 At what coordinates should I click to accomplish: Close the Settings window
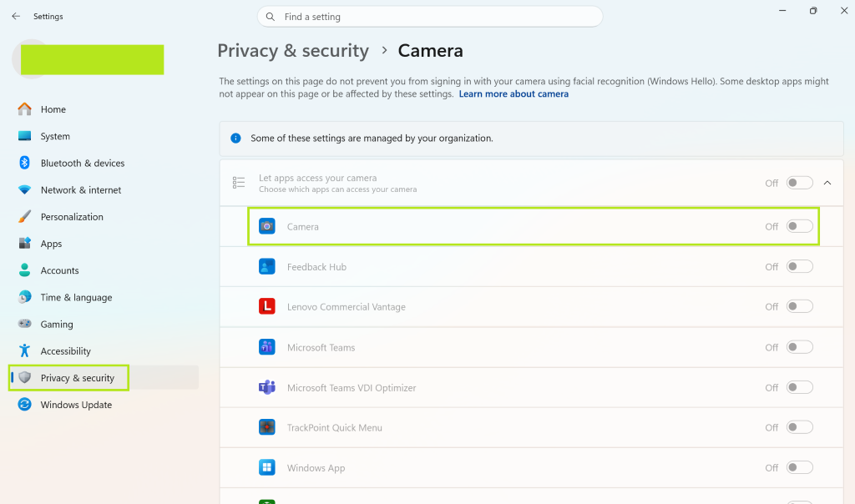843,10
